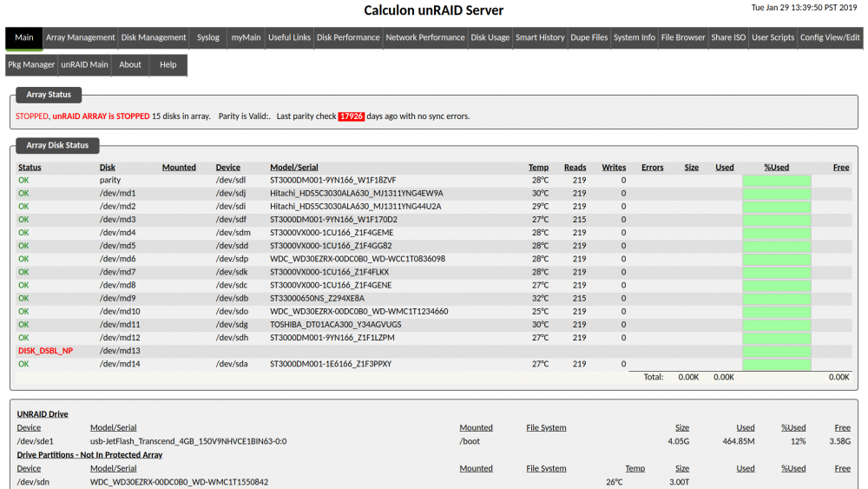
Task: Select the parity disk row name
Action: 110,180
